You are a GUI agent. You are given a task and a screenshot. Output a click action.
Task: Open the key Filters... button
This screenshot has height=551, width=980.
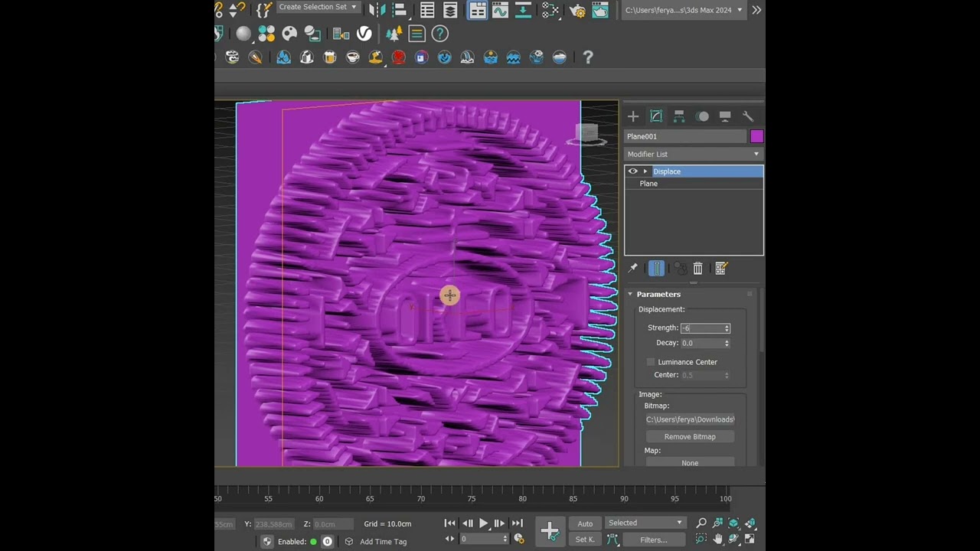[654, 540]
